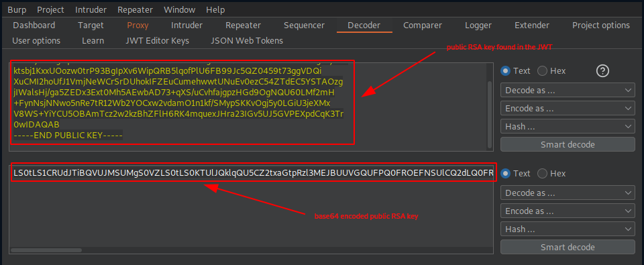Switch to the Comparer tab
Image resolution: width=644 pixels, height=265 pixels.
click(423, 25)
